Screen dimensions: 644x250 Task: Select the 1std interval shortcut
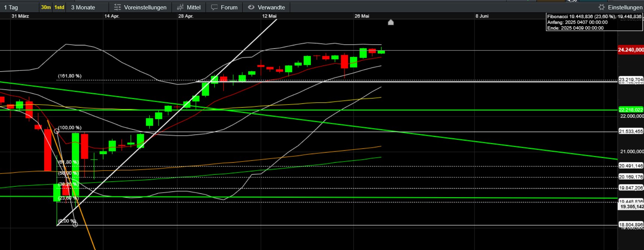[x=59, y=7]
